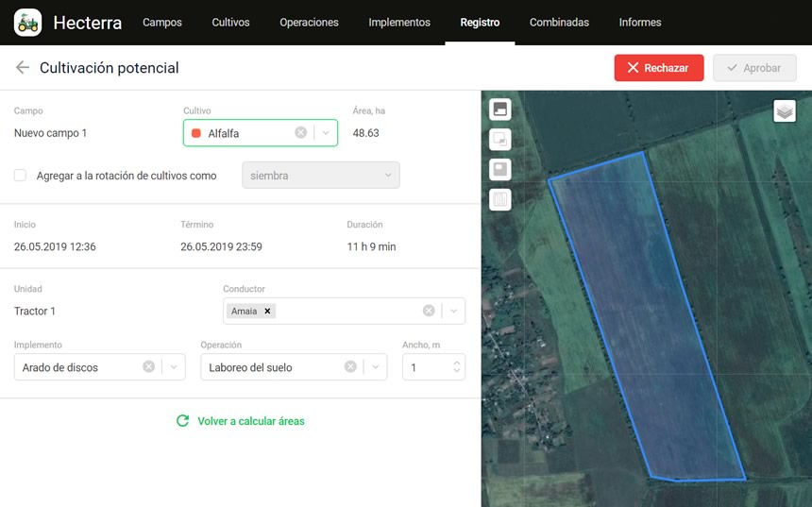
Task: Open the Conductor dropdown list
Action: click(453, 311)
